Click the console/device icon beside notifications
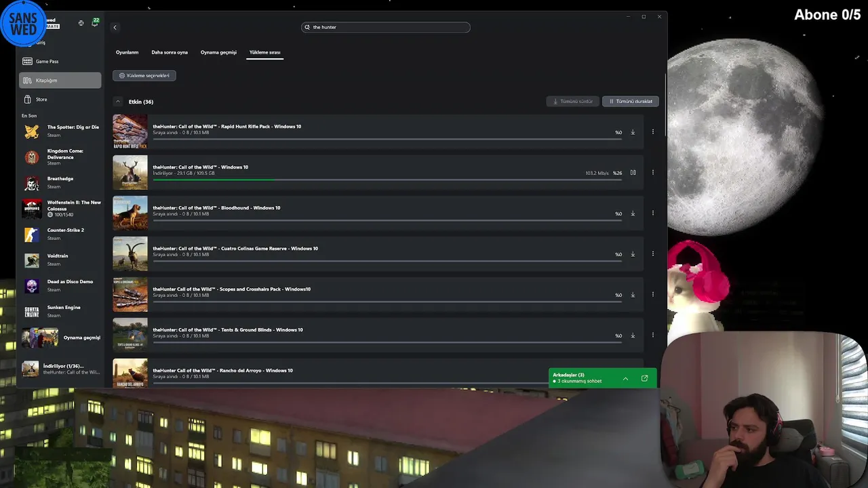The image size is (868, 488). coord(81,23)
